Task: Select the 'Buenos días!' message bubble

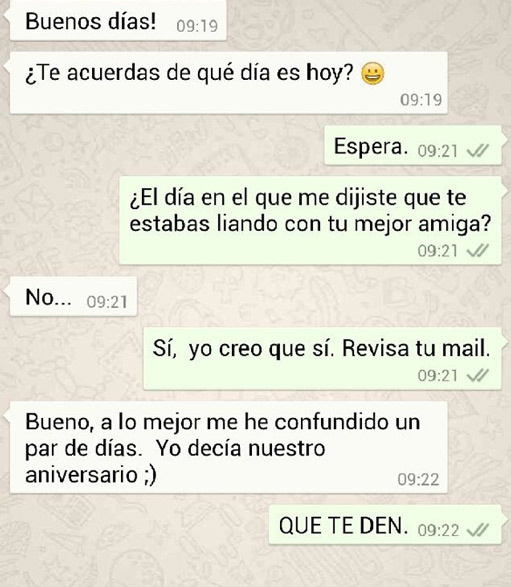Action: 118,20
